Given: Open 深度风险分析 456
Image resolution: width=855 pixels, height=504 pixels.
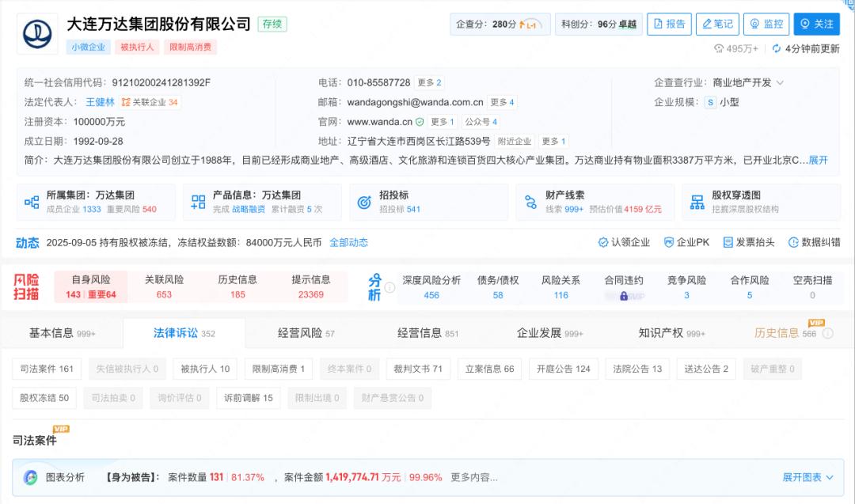Looking at the screenshot, I should click(x=431, y=287).
